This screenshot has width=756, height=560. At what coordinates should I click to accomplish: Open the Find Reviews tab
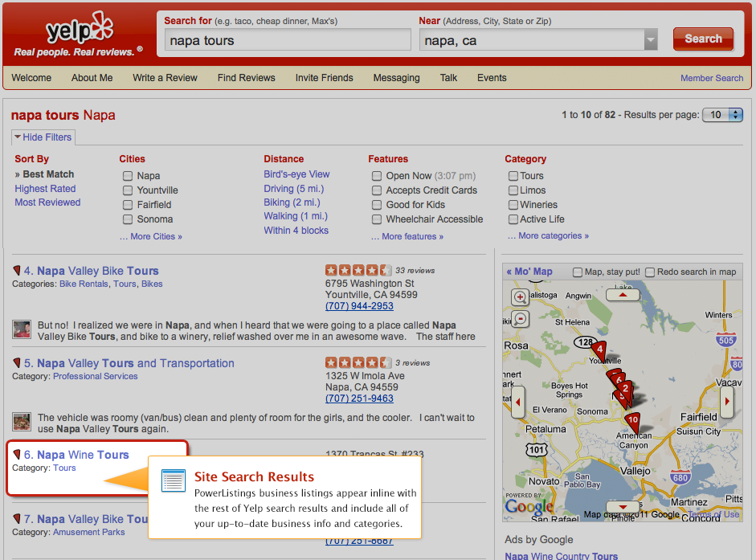click(247, 78)
